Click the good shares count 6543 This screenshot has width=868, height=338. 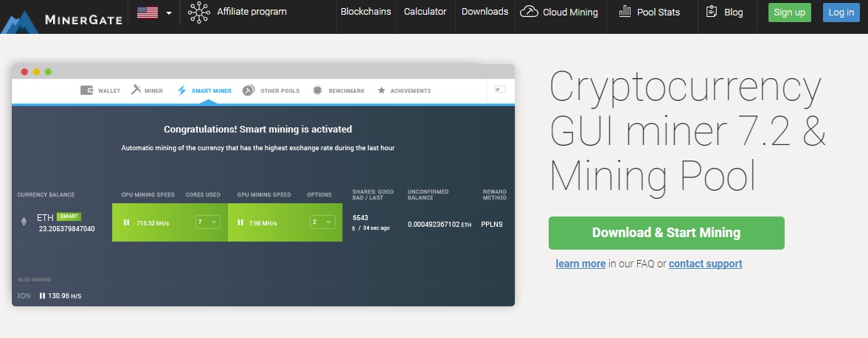(x=361, y=217)
